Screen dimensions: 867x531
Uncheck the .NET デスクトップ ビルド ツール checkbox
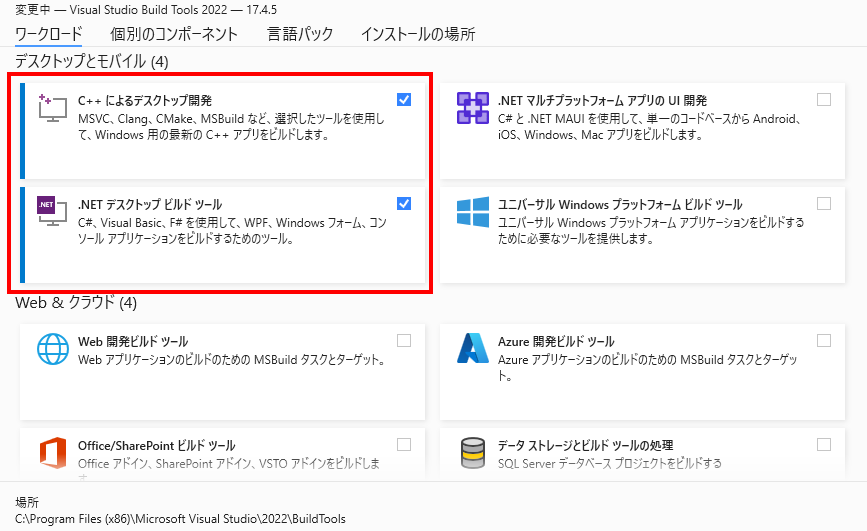coord(404,204)
